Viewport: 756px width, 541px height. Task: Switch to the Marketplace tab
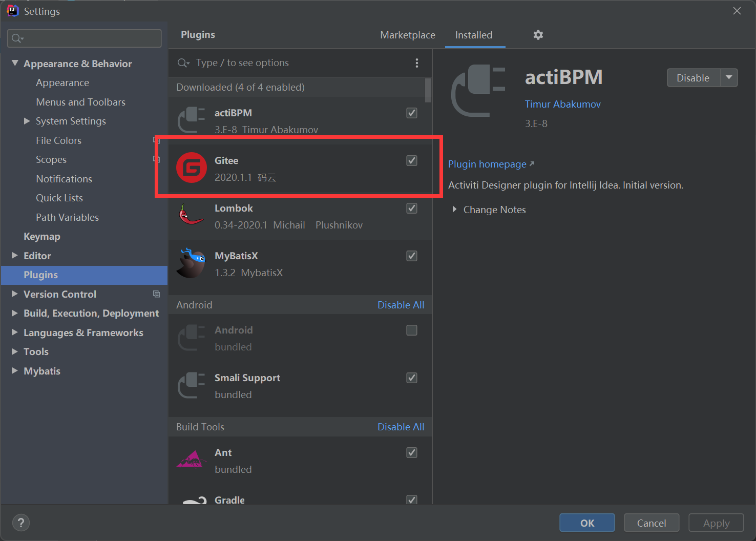(408, 35)
